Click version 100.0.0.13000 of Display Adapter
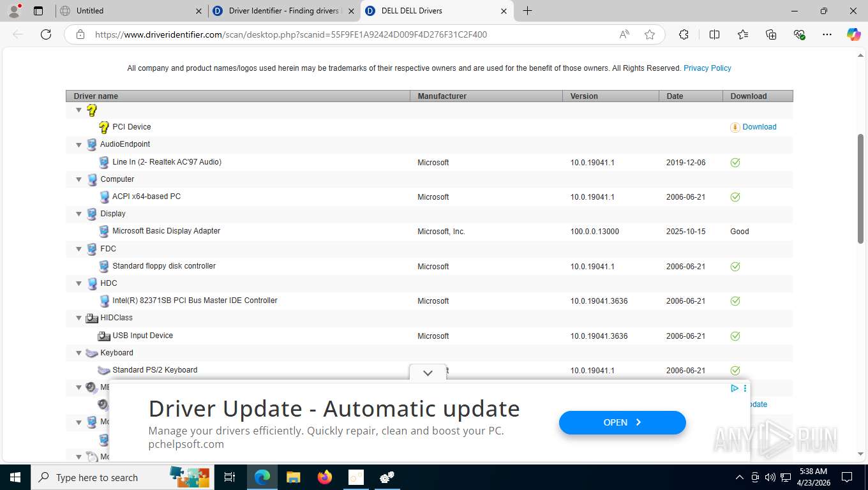 coord(595,232)
